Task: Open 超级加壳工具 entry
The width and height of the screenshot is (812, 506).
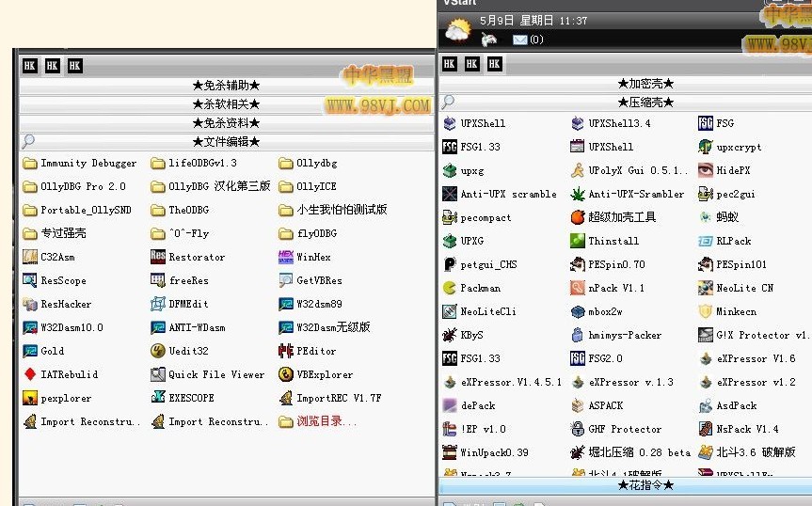Action: 622,217
